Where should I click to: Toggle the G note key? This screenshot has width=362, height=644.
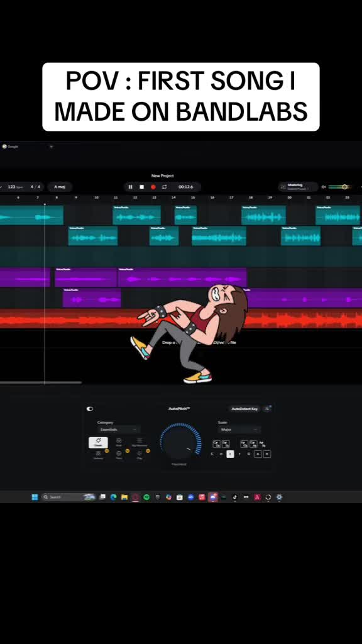click(249, 454)
